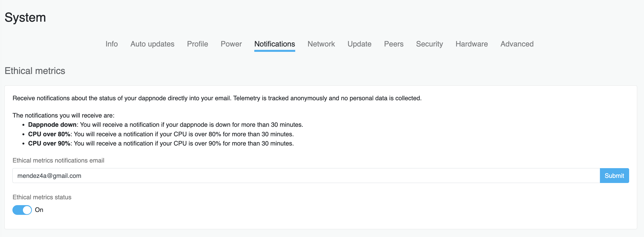This screenshot has width=644, height=237.
Task: Click the On label beside the toggle
Action: pyautogui.click(x=39, y=210)
